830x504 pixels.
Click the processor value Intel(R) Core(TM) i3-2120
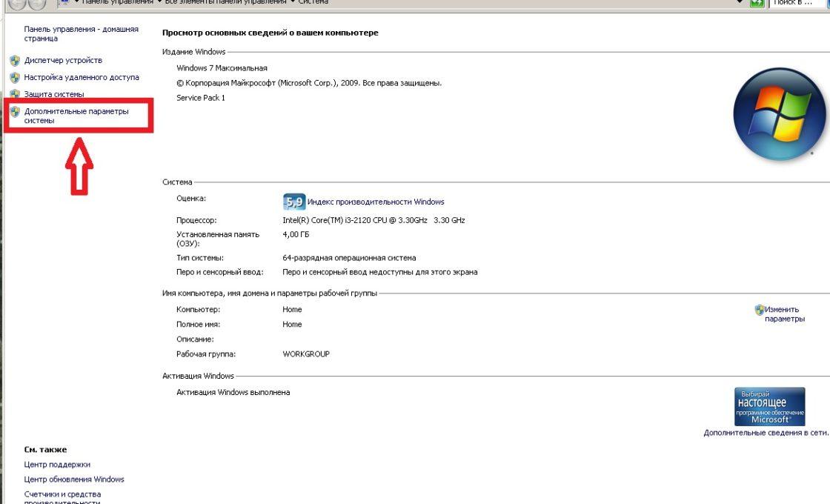click(373, 220)
